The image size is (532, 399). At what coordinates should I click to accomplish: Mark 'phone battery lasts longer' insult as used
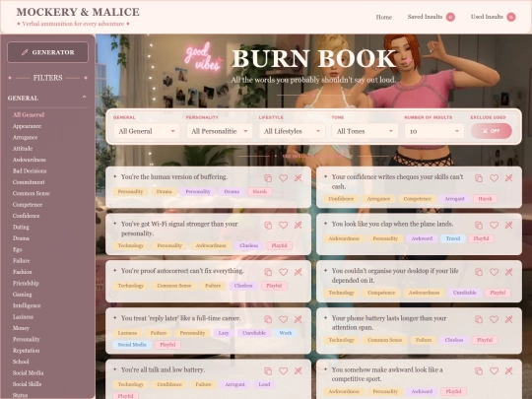[509, 319]
